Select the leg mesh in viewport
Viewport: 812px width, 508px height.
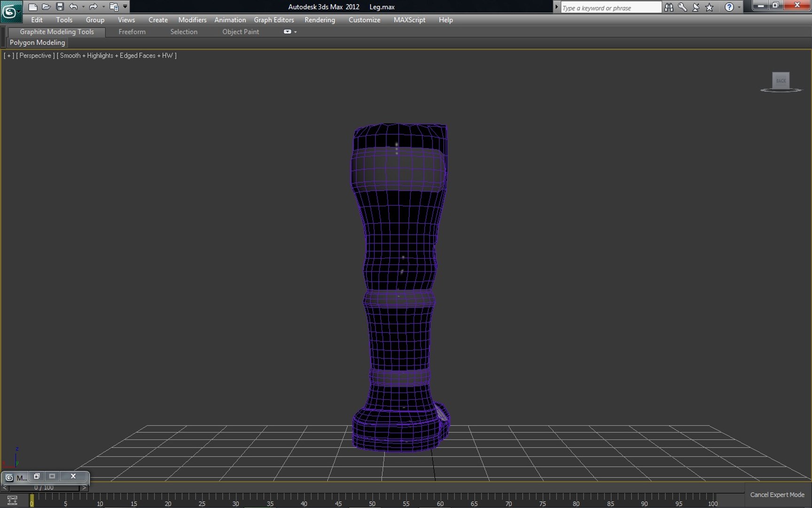(x=399, y=287)
